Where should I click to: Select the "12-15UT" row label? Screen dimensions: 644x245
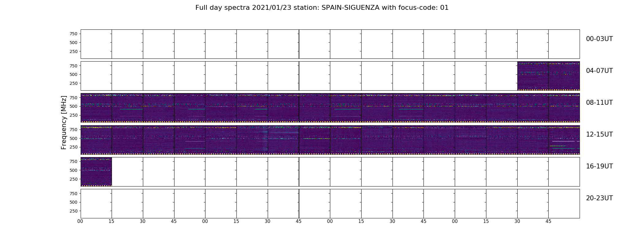click(599, 134)
